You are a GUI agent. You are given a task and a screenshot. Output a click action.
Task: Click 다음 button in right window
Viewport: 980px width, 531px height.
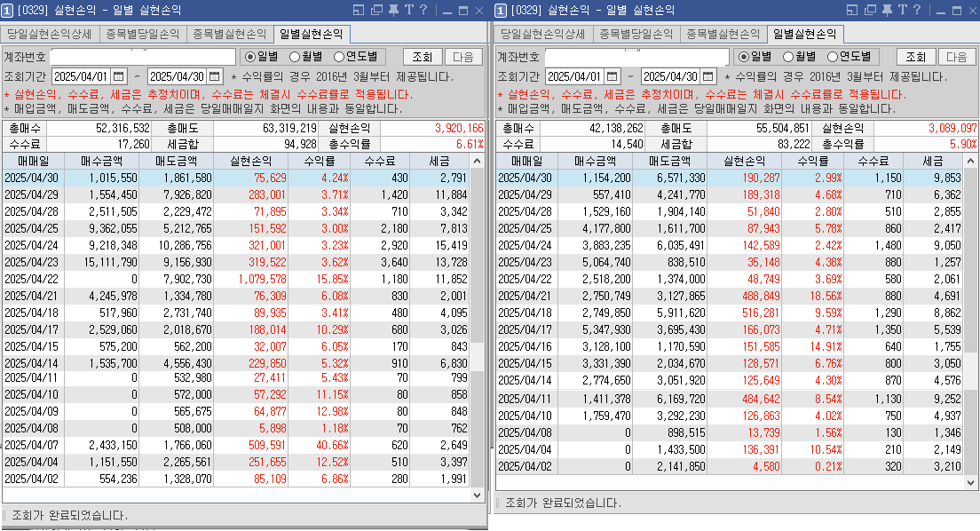957,57
